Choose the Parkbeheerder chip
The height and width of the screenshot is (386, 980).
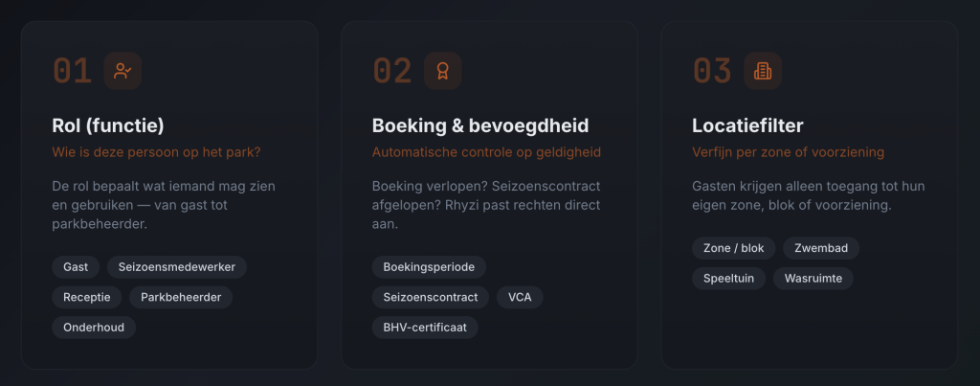(x=181, y=297)
